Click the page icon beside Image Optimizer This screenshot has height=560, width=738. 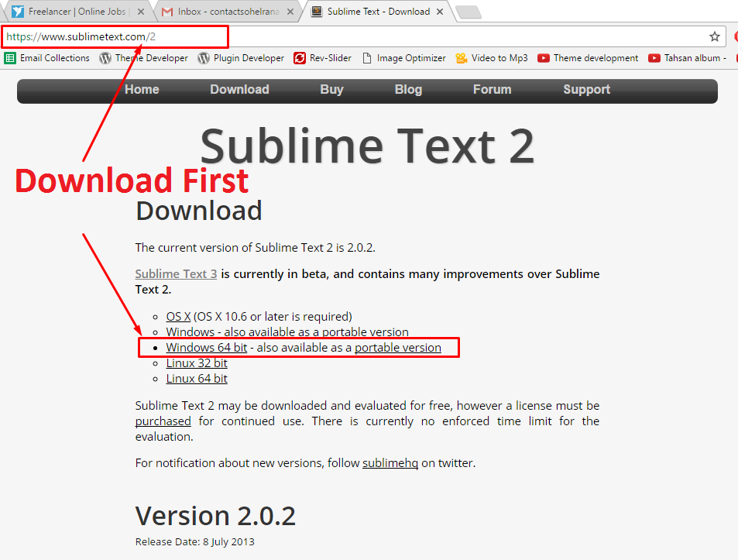click(x=367, y=58)
